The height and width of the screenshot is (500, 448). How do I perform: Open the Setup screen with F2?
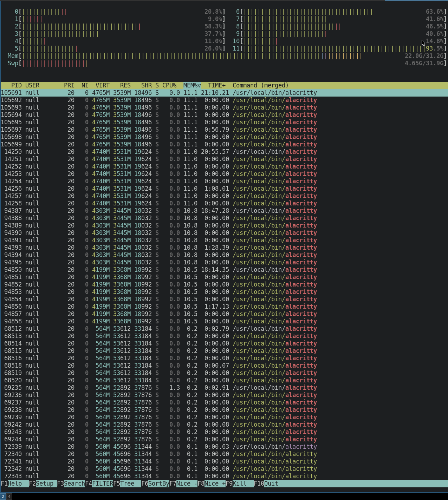(x=40, y=483)
